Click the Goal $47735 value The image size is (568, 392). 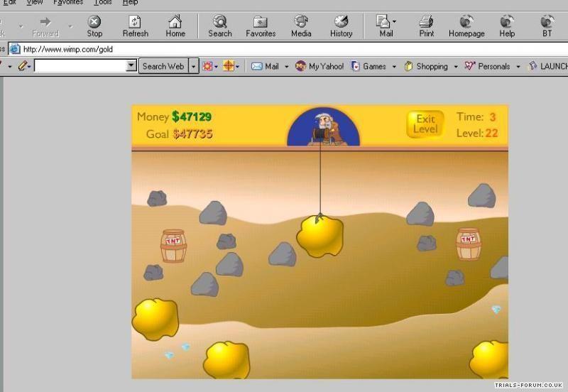(x=192, y=134)
